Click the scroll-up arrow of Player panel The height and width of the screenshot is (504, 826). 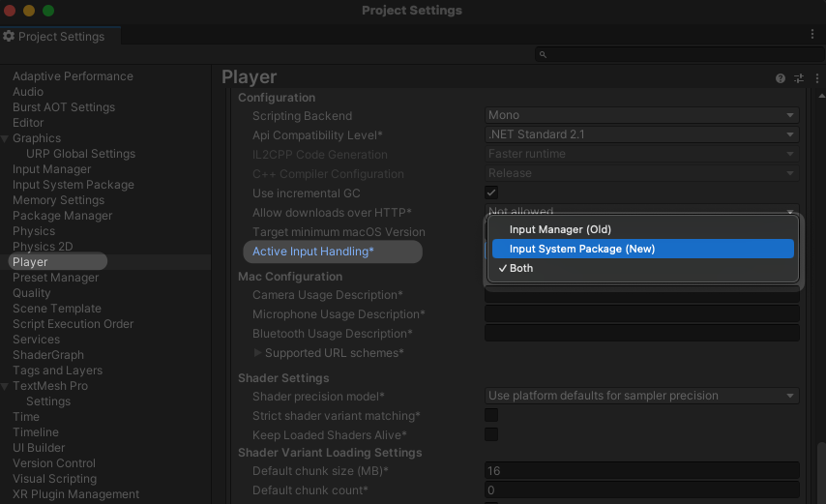point(821,96)
